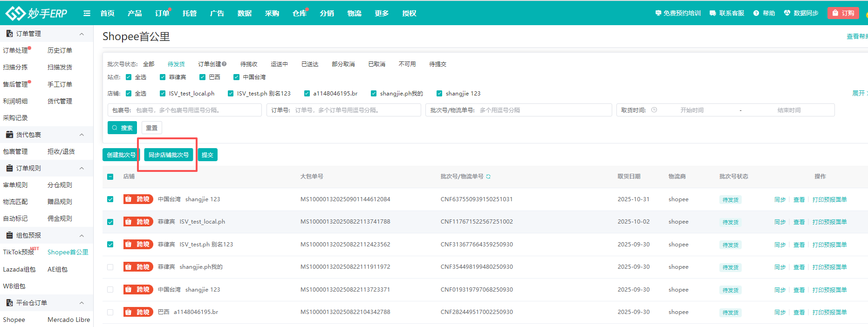Click the 数据同步 sync icon

point(787,13)
